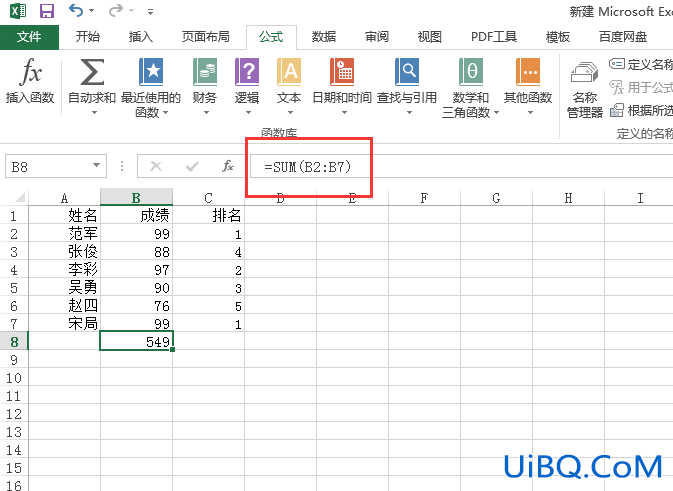
Task: Select cell B4 containing 97
Action: click(136, 270)
